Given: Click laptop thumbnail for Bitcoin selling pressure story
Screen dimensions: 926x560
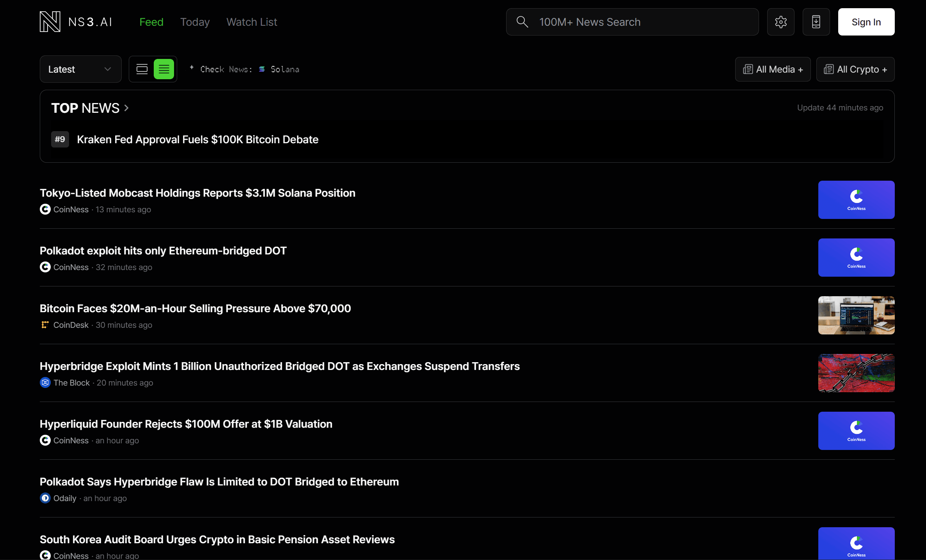Looking at the screenshot, I should coord(856,315).
